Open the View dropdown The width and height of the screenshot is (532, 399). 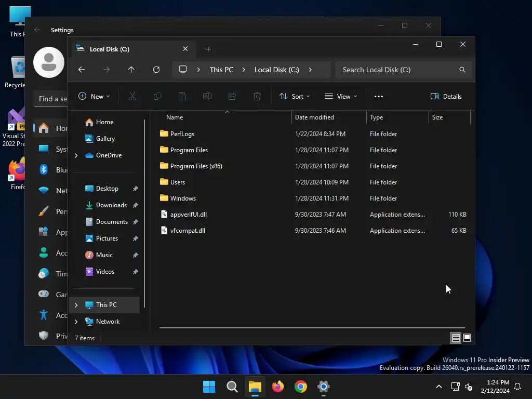click(x=341, y=96)
